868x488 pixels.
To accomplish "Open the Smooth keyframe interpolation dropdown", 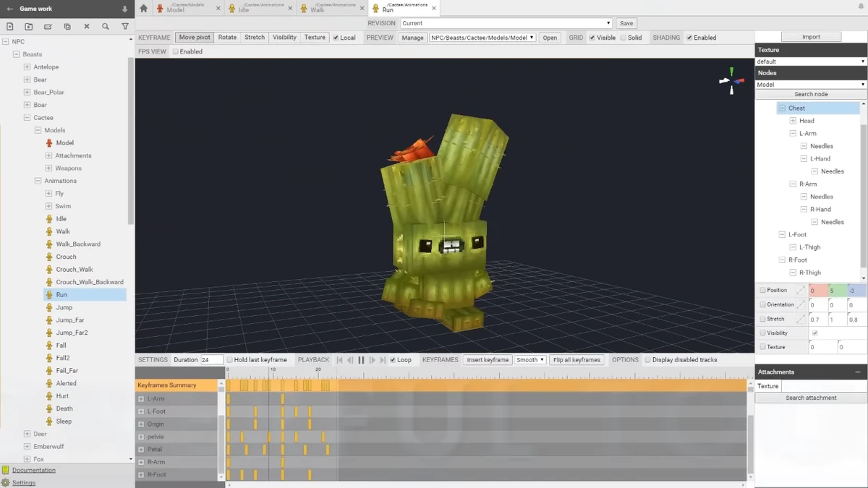I will (x=530, y=359).
